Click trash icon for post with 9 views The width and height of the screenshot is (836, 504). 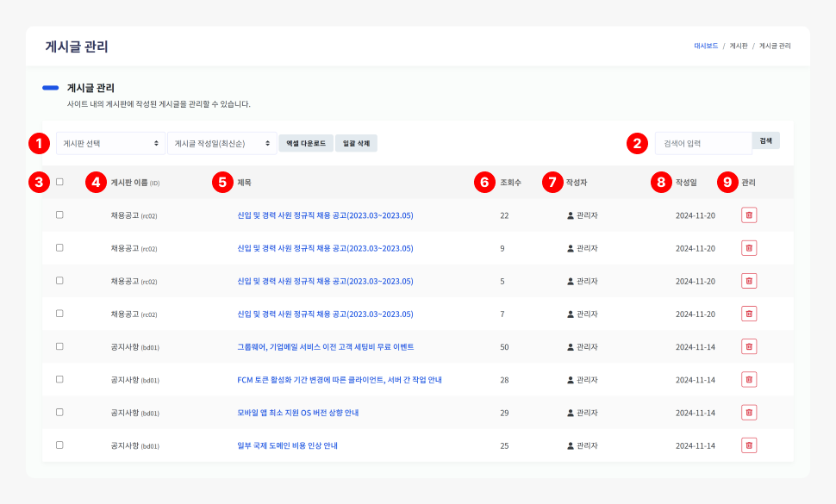coord(749,247)
